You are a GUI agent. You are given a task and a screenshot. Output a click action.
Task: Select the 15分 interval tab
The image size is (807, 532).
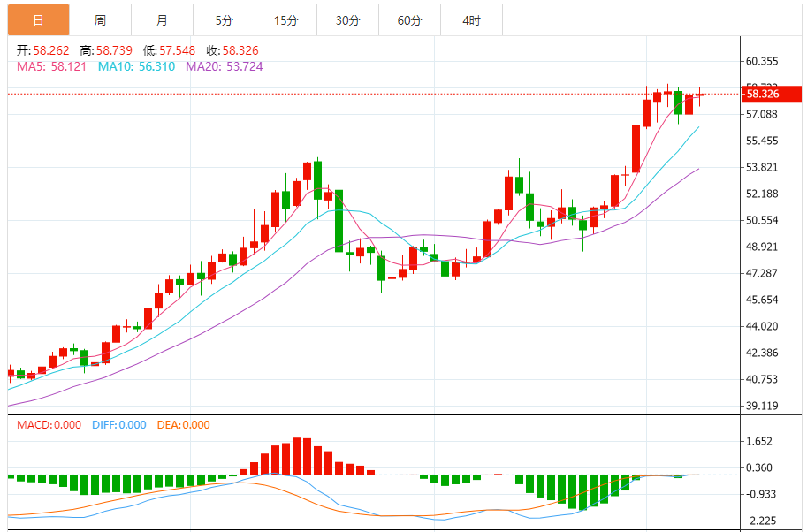coord(285,19)
